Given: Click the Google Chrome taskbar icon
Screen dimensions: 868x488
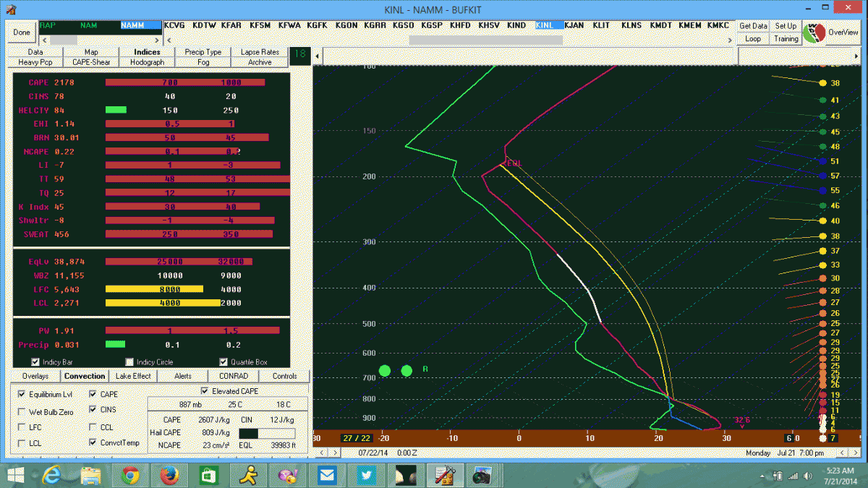Looking at the screenshot, I should tap(130, 475).
